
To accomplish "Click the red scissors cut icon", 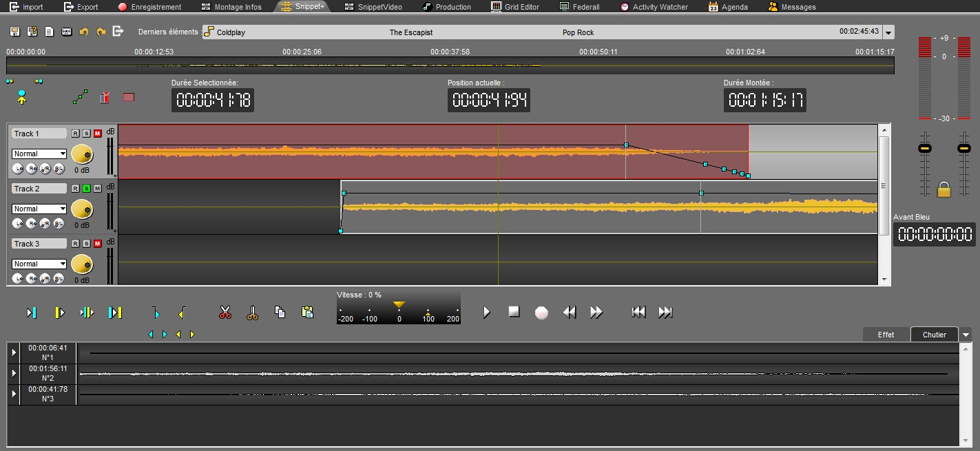I will [225, 313].
